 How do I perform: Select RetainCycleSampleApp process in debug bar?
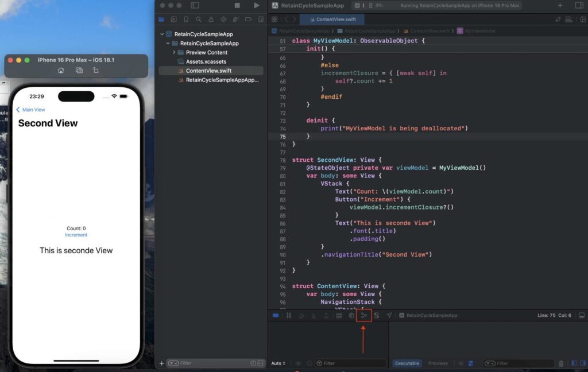point(428,315)
